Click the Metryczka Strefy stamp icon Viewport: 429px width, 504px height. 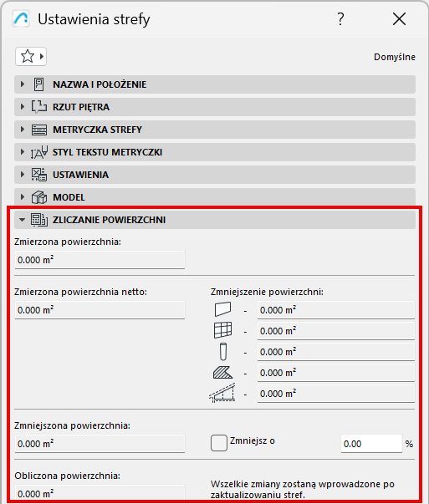[39, 130]
